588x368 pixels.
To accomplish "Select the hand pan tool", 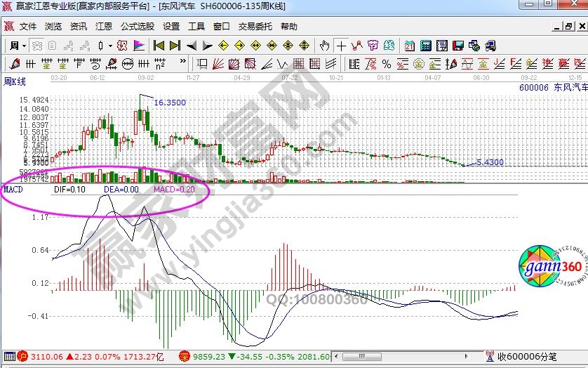I will click(324, 46).
